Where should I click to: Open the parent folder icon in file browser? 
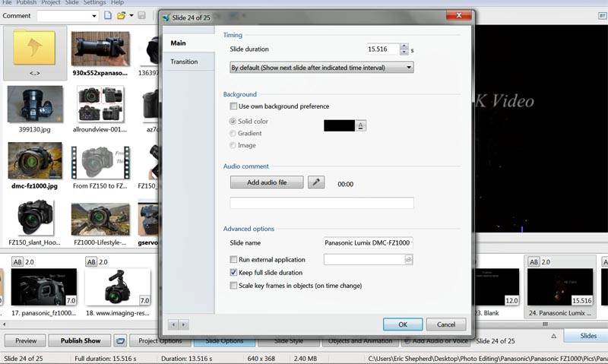[x=35, y=46]
